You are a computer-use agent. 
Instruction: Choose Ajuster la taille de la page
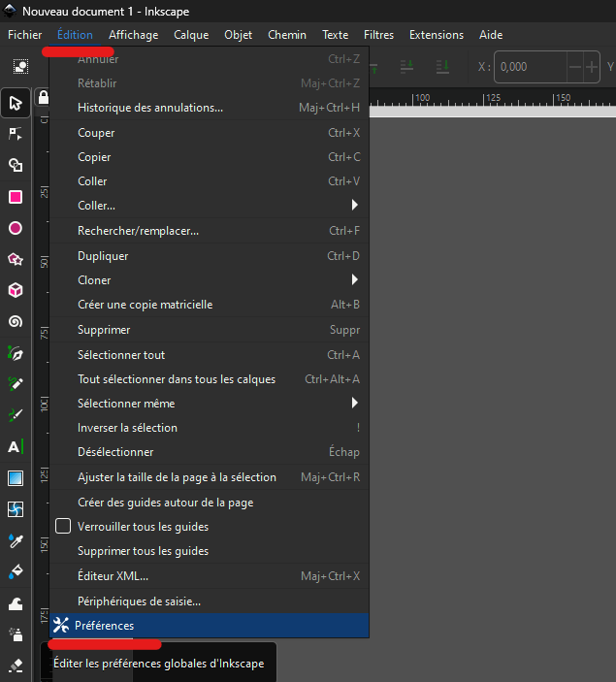210,477
